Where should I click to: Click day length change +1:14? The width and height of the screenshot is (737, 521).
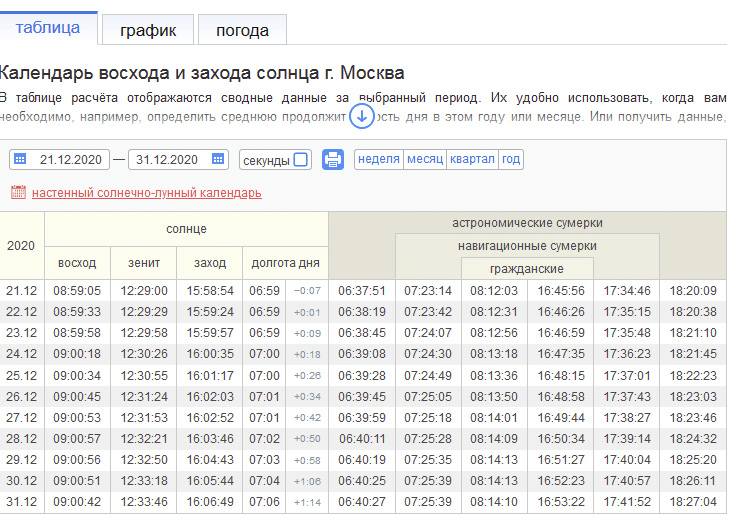(x=307, y=502)
